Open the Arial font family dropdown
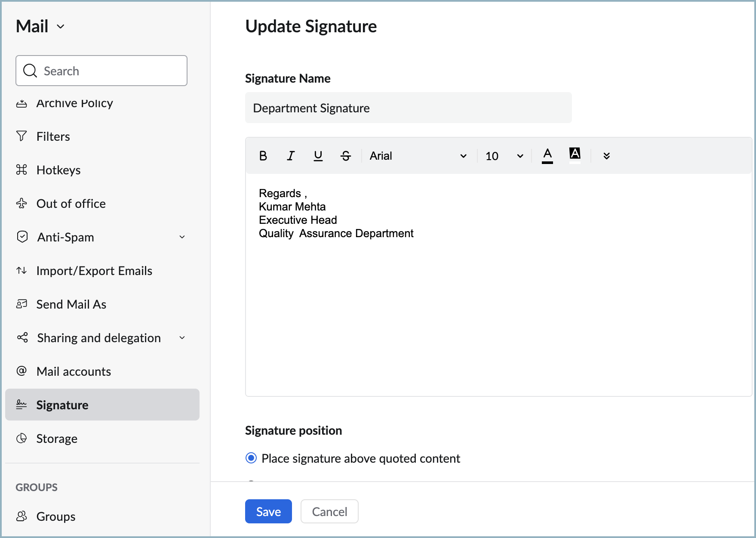Viewport: 756px width, 538px height. coord(418,156)
